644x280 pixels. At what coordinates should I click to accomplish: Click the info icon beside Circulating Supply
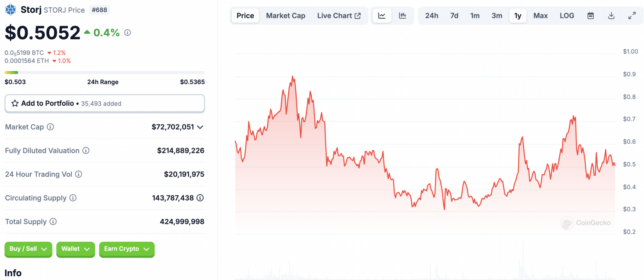73,198
